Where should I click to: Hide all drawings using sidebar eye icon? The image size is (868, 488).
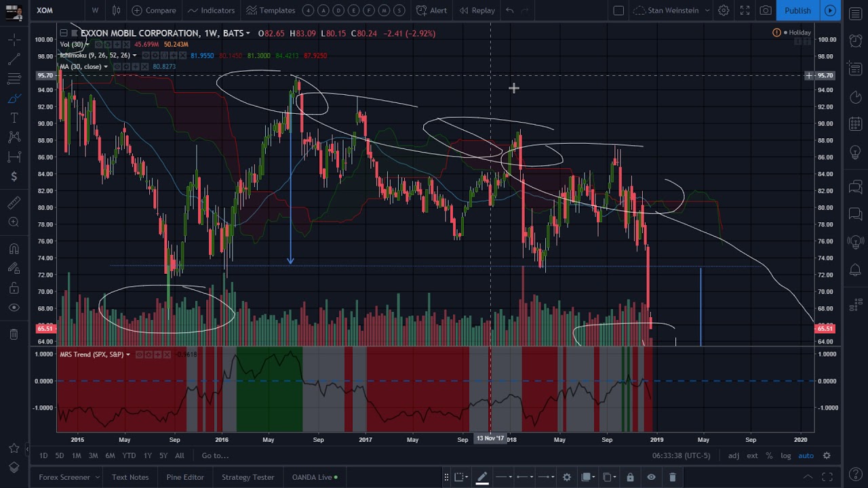click(x=14, y=308)
